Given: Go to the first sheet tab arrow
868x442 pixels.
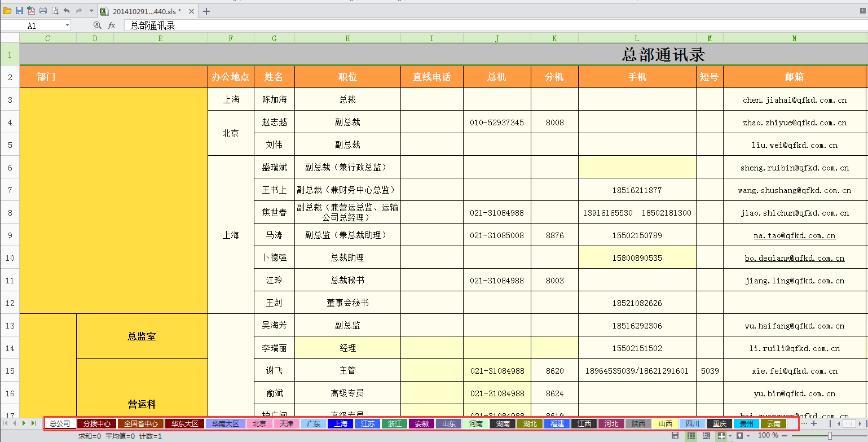Looking at the screenshot, I should pos(6,423).
